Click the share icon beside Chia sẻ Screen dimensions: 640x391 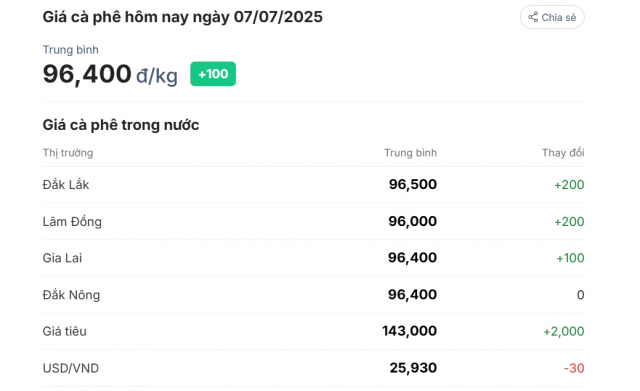click(x=533, y=17)
